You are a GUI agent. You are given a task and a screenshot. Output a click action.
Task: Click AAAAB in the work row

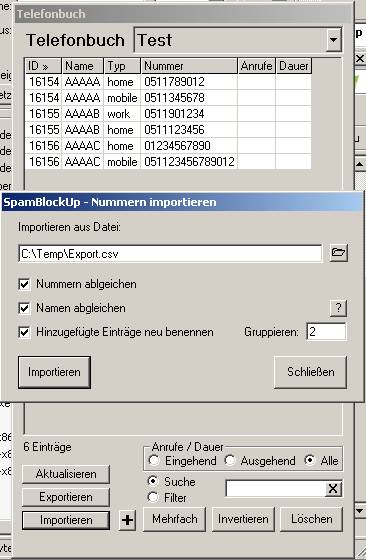82,114
